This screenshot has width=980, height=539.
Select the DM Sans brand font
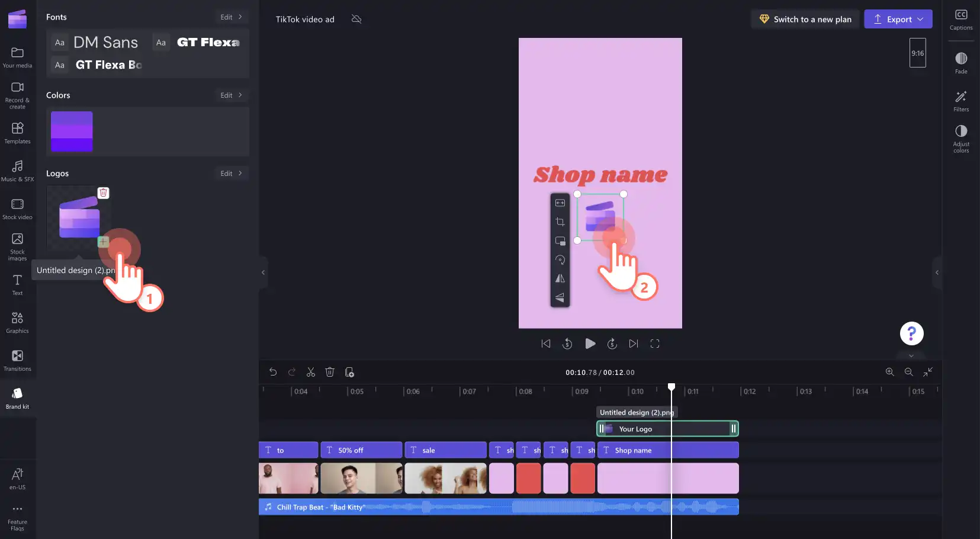(95, 43)
